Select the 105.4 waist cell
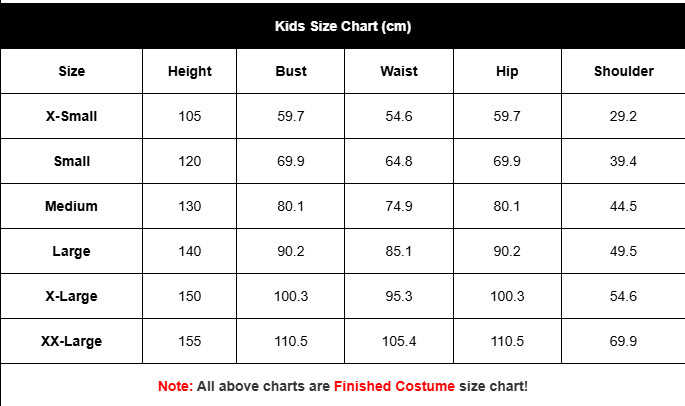Screen dimensions: 685x406 pos(399,341)
